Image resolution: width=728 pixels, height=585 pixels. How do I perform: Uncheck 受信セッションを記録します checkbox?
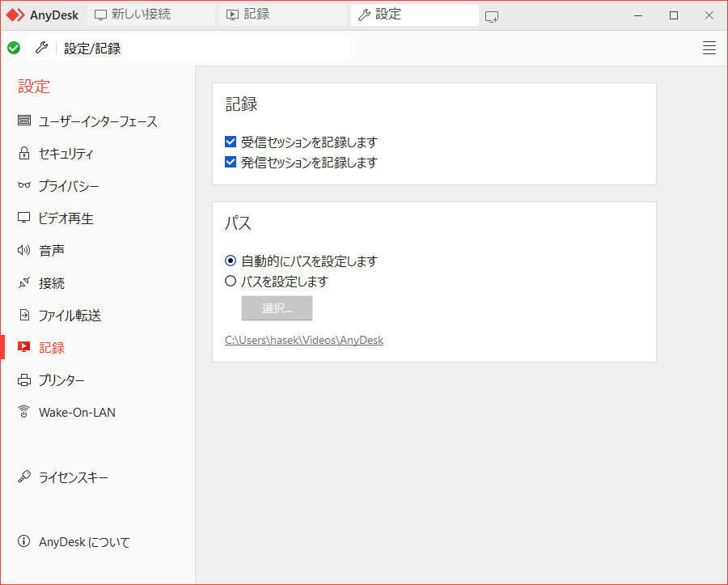point(231,142)
